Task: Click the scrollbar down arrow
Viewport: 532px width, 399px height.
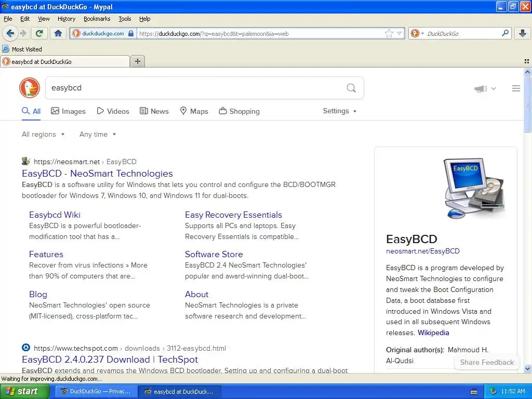Action: tap(527, 368)
